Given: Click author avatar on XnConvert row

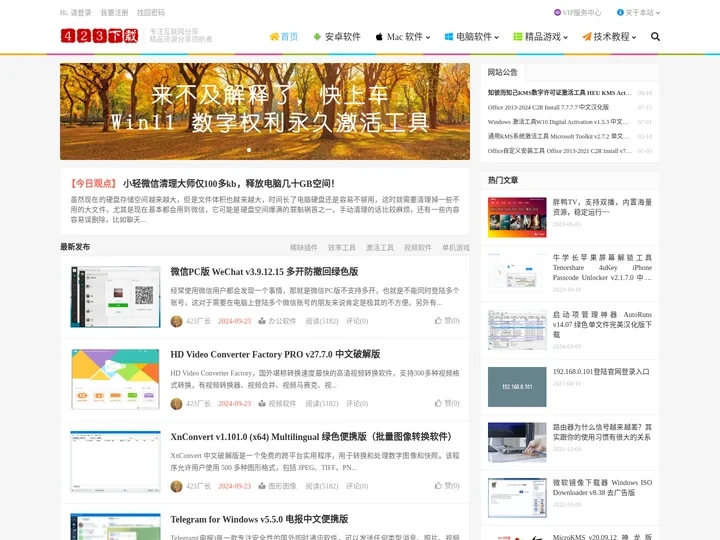Looking at the screenshot, I should [x=176, y=486].
